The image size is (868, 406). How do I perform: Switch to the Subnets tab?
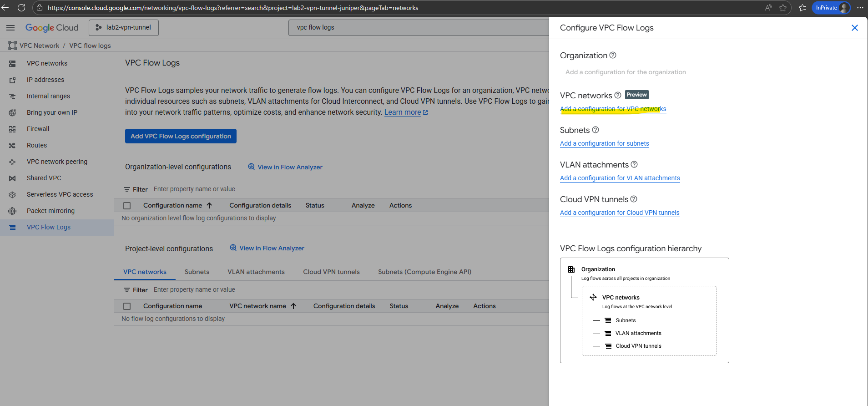coord(197,272)
